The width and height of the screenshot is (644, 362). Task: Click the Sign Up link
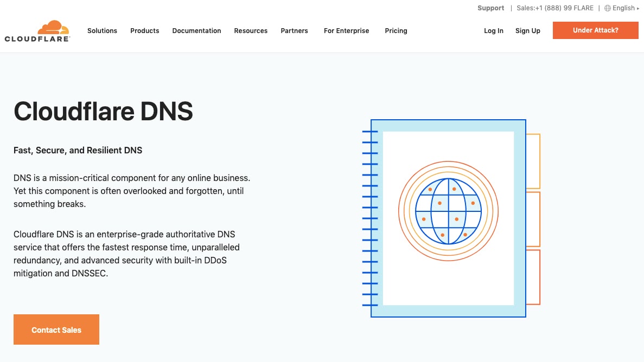527,30
